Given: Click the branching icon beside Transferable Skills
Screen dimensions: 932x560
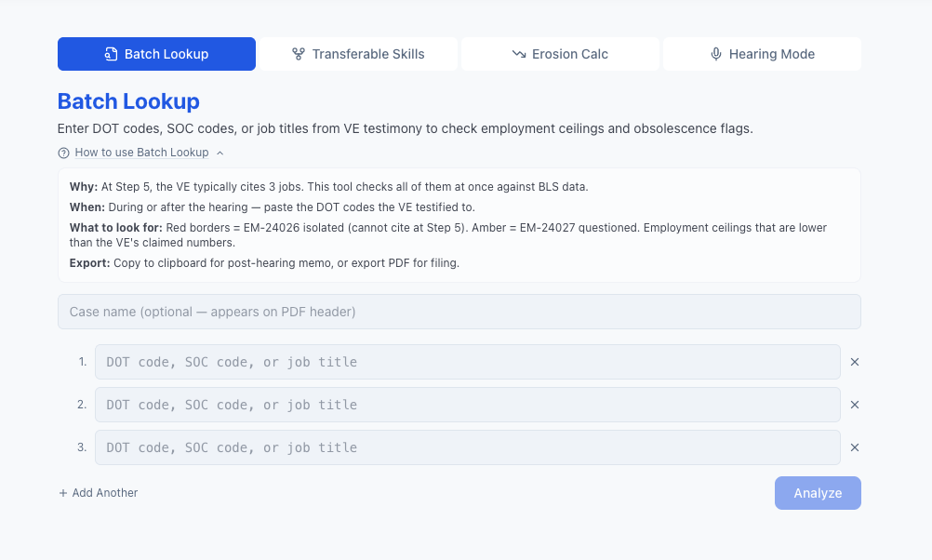Looking at the screenshot, I should pos(299,54).
